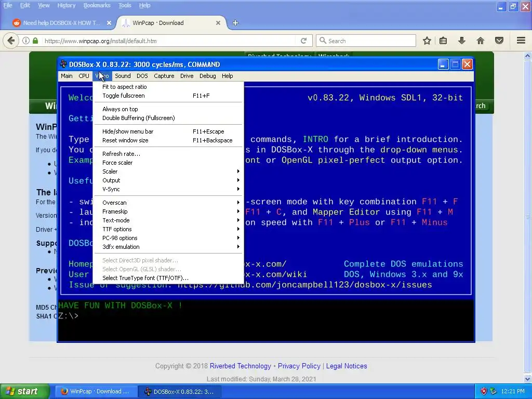Viewport: 532px width, 399px height.
Task: Select Hide/show menu bar entry
Action: coord(168,131)
